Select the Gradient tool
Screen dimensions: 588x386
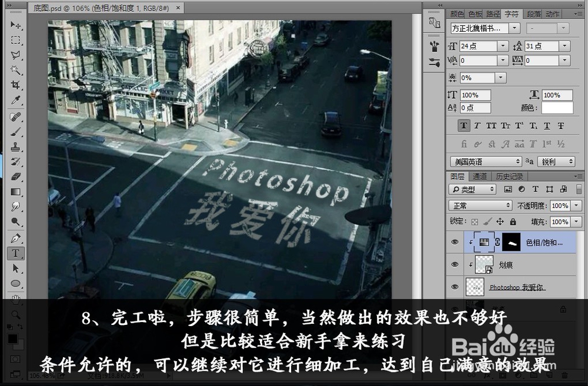tap(15, 192)
